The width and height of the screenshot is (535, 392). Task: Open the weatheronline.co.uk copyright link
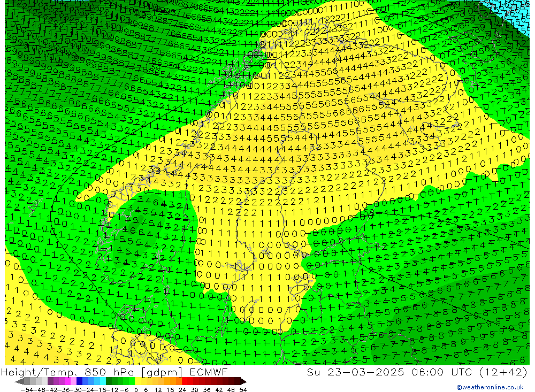[490, 387]
